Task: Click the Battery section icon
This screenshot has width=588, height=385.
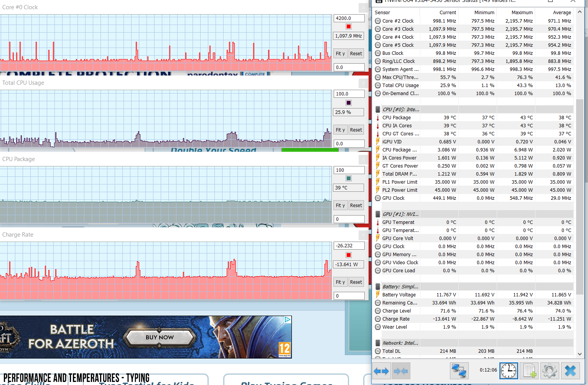Action: 378,286
